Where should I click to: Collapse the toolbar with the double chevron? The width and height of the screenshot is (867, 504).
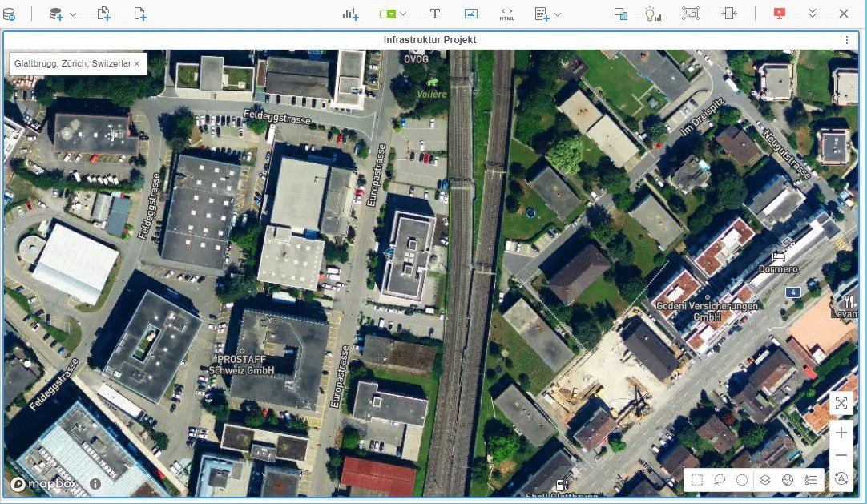pyautogui.click(x=812, y=13)
